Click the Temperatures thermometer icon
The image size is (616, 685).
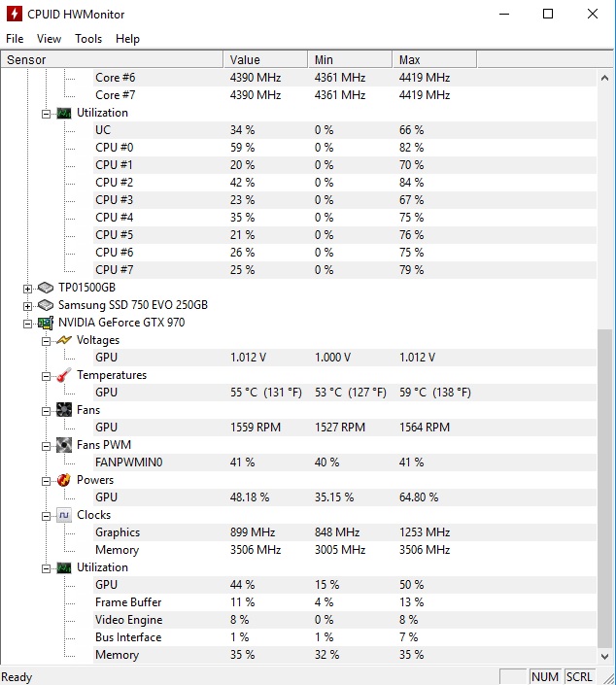(64, 375)
